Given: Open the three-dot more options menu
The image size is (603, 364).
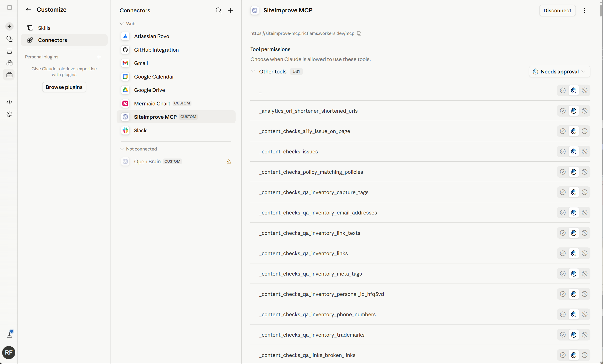Looking at the screenshot, I should click(x=584, y=10).
